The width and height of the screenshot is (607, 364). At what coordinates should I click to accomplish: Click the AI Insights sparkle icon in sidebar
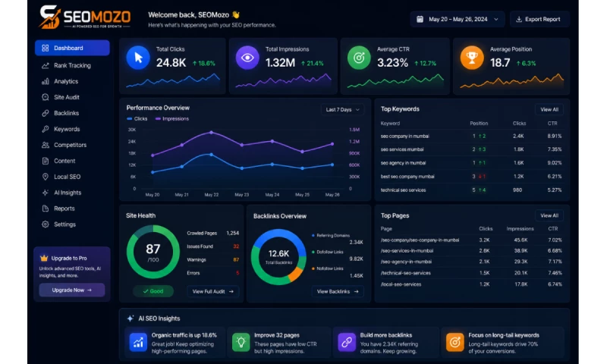[46, 193]
